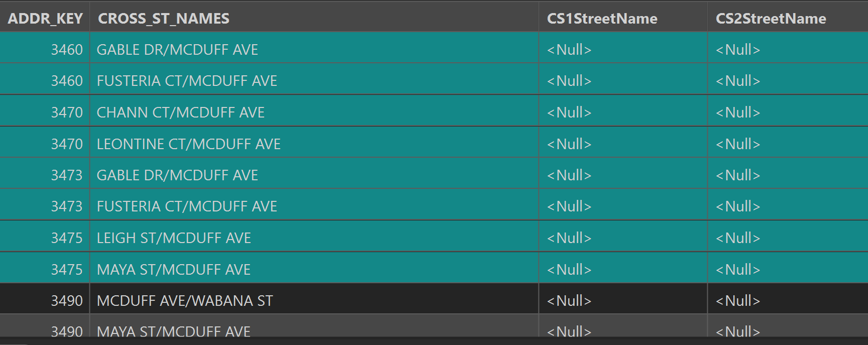868x345 pixels.
Task: Click the CROSS_ST_NAMES column header
Action: (x=163, y=19)
